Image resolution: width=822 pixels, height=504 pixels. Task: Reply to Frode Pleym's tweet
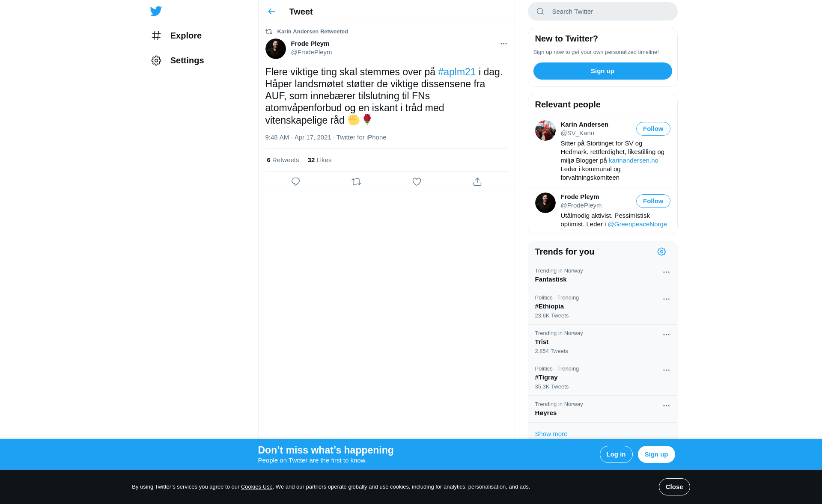coord(295,182)
